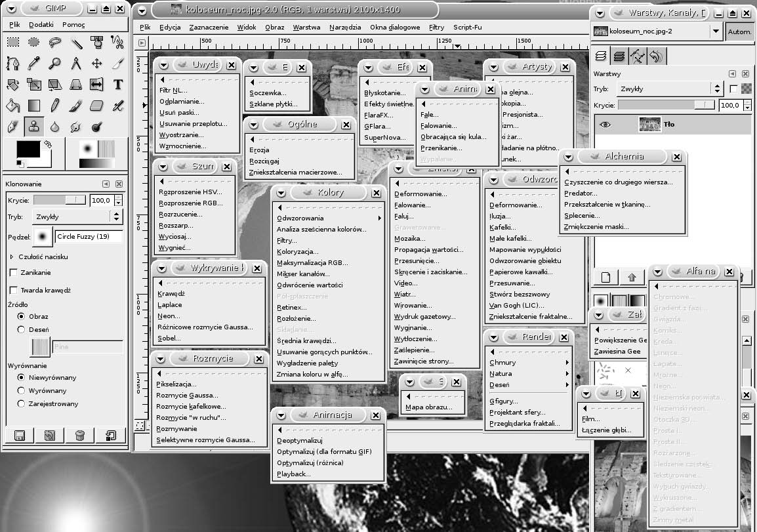Activate the Text tool
This screenshot has width=757, height=532.
tap(118, 85)
